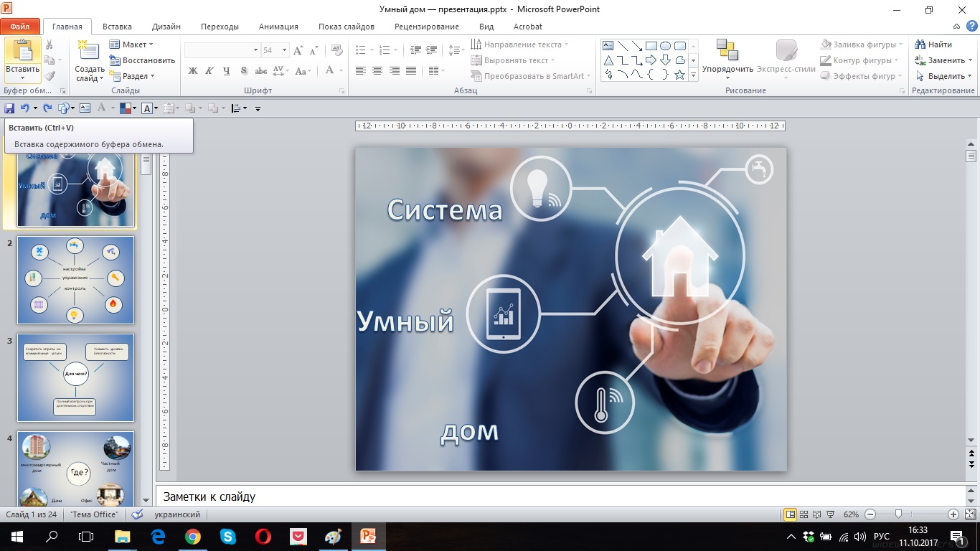Open the Выделить select dropdown
Viewport: 980px width, 551px height.
(943, 76)
